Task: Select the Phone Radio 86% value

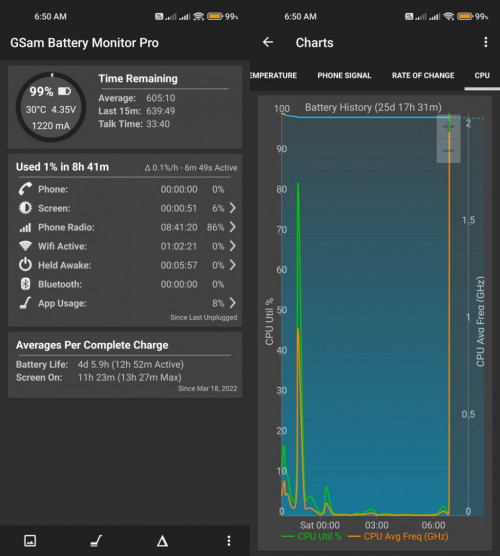Action: (x=216, y=227)
